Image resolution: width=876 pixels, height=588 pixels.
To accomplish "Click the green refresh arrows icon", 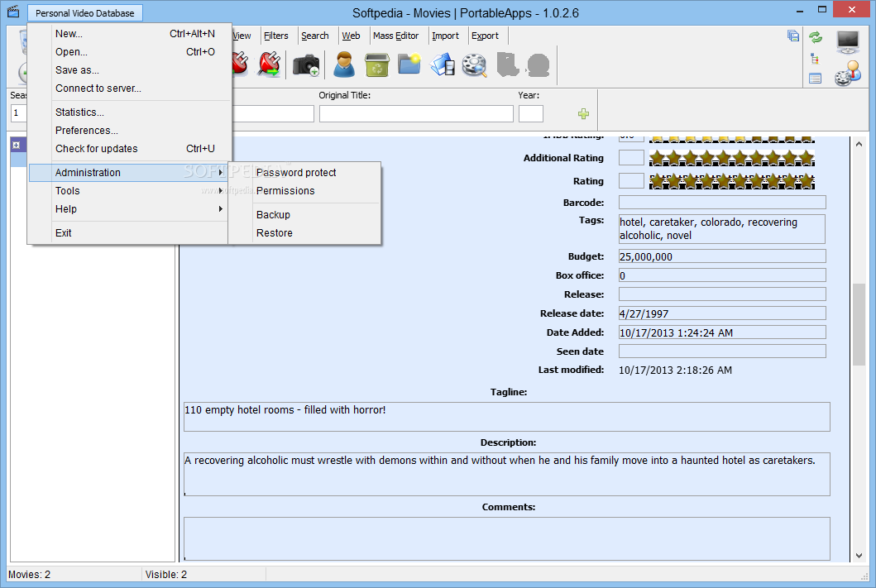I will coord(816,37).
